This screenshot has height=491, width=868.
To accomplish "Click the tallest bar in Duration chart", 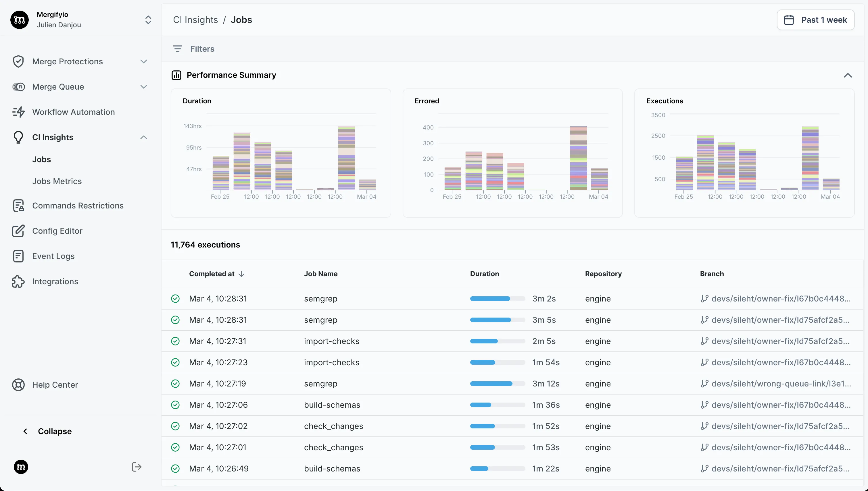I will point(347,158).
